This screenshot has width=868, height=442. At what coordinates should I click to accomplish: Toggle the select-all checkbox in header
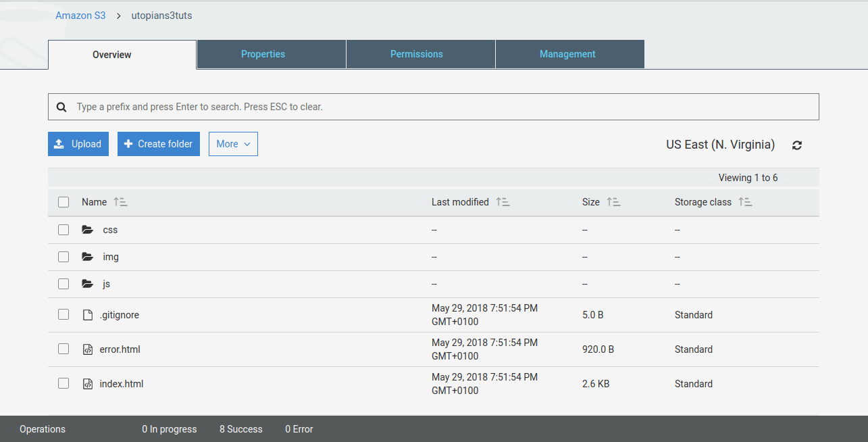63,202
